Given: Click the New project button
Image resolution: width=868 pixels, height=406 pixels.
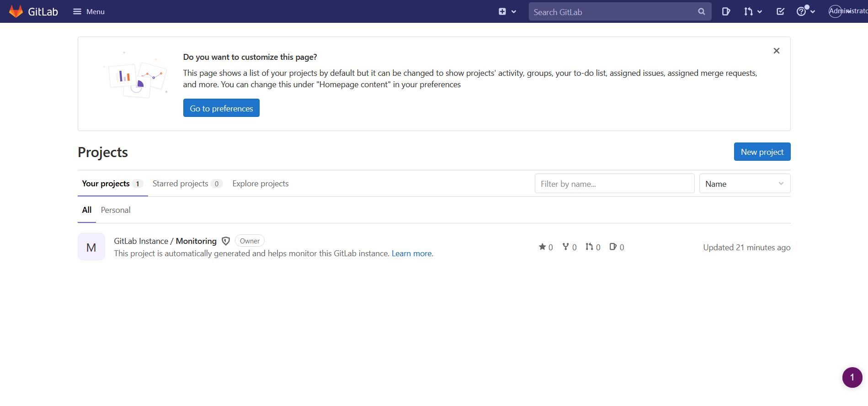Looking at the screenshot, I should (x=762, y=152).
